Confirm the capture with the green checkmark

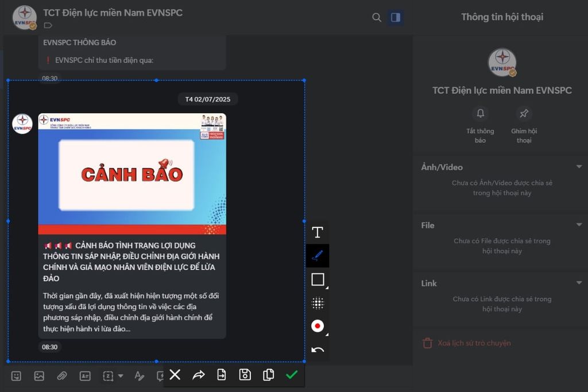[292, 374]
